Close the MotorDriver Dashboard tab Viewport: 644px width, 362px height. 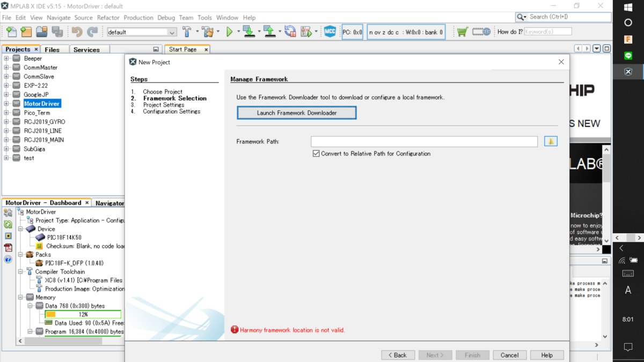tap(87, 203)
